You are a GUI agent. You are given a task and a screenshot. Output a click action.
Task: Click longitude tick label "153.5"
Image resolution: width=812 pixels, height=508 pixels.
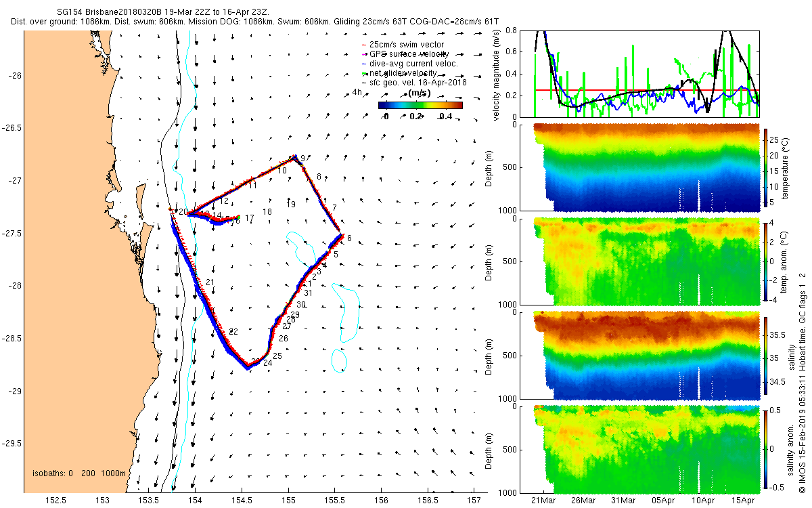(148, 501)
